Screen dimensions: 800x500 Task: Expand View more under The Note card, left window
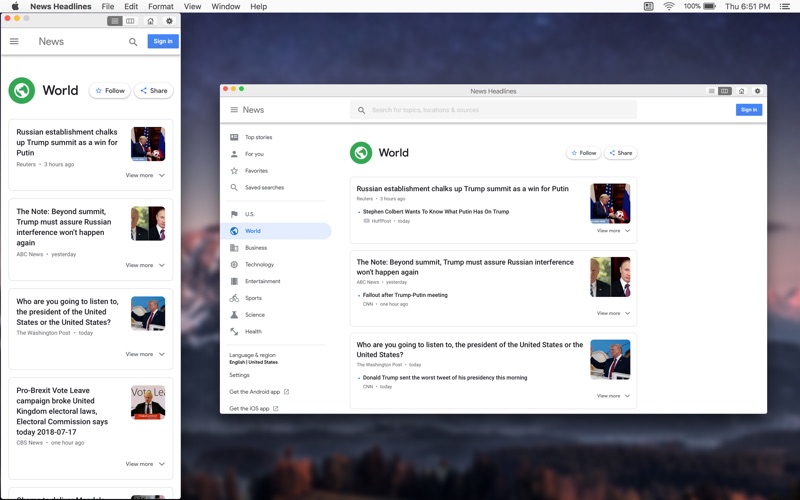coord(145,265)
